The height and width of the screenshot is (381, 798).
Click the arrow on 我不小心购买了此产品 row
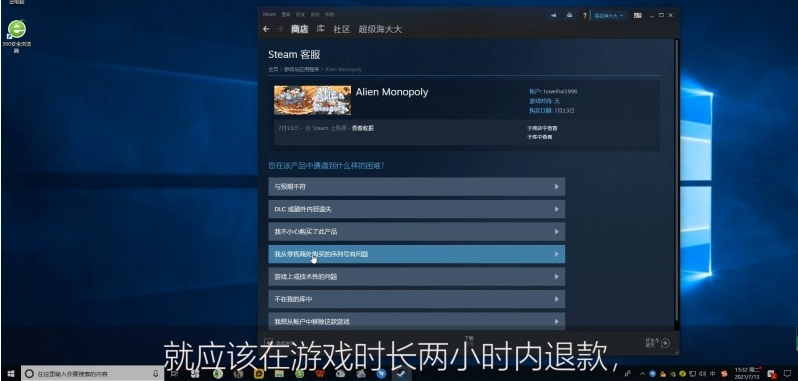556,231
